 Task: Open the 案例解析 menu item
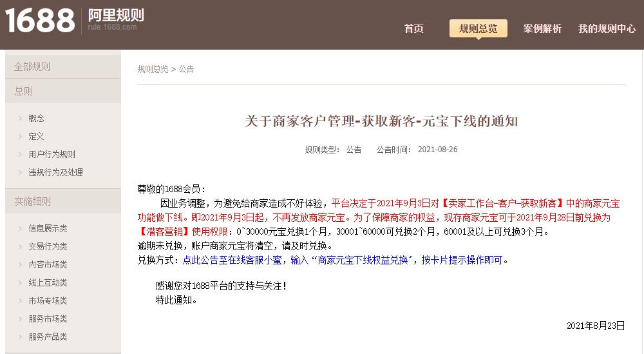tap(542, 28)
